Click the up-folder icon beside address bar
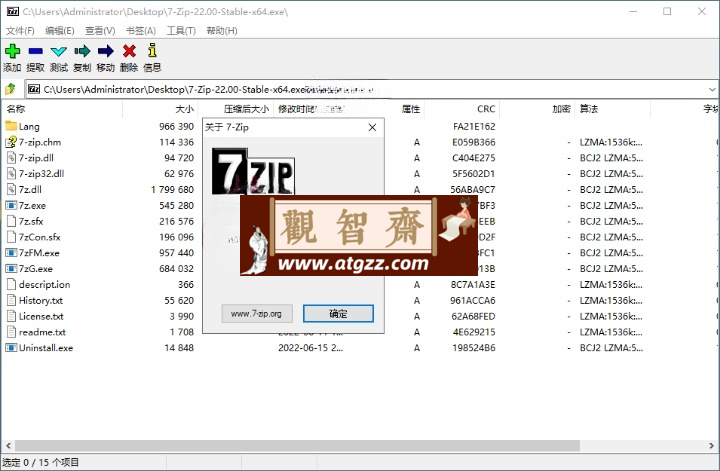 point(10,89)
